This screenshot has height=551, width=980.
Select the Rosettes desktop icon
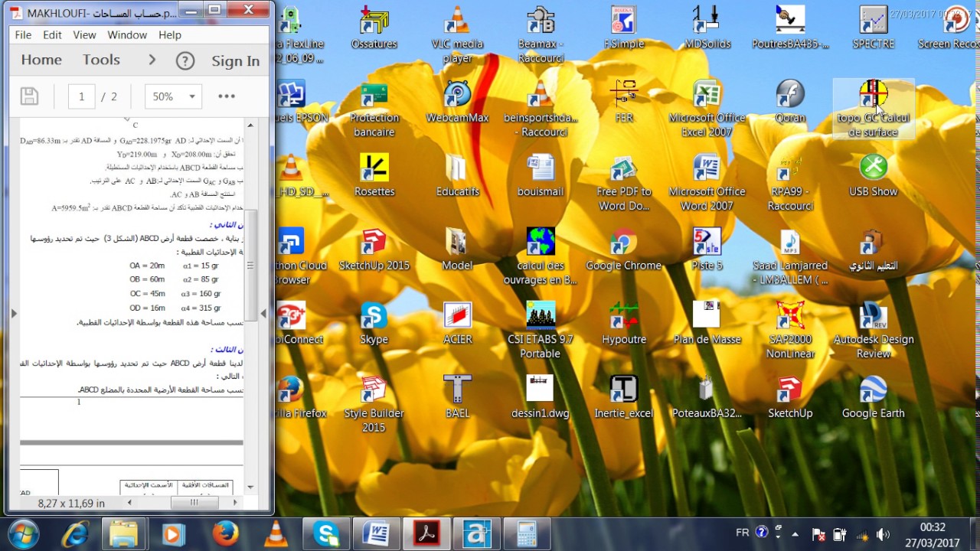tap(374, 176)
